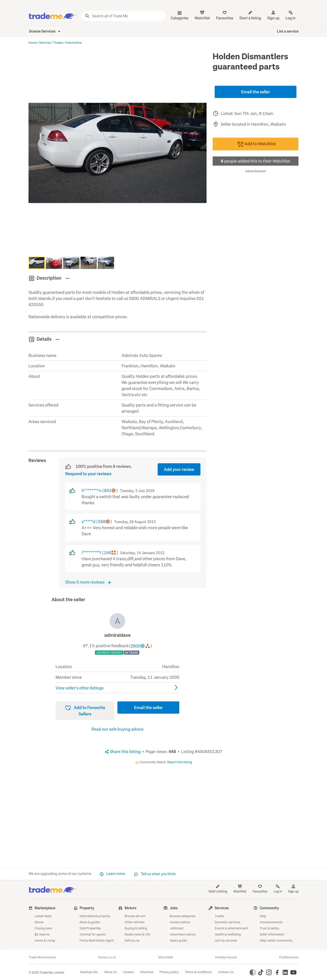This screenshot has height=980, width=327.
Task: Open Watchlist icon in top header
Action: pyautogui.click(x=202, y=12)
